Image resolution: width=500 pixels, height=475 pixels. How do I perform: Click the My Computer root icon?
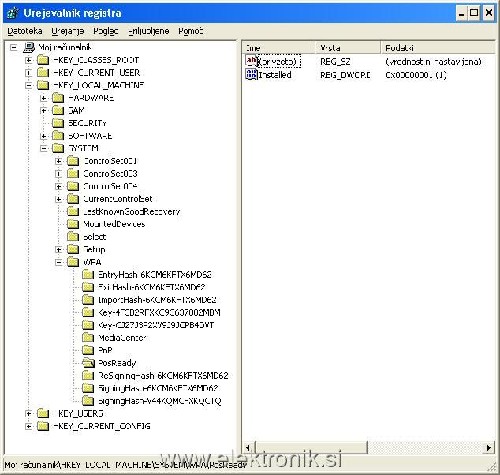(x=29, y=47)
